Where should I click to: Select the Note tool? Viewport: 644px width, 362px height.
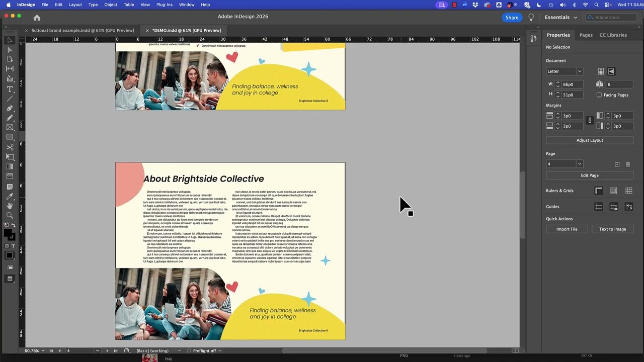[x=10, y=187]
